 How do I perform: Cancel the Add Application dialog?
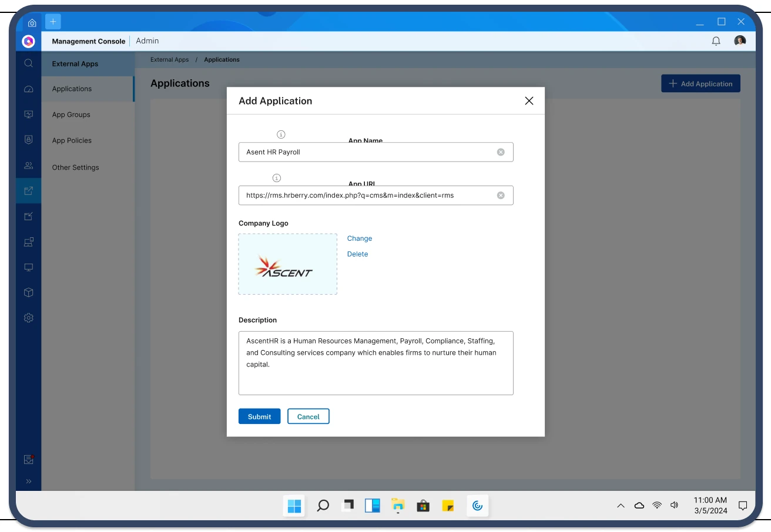pyautogui.click(x=309, y=416)
